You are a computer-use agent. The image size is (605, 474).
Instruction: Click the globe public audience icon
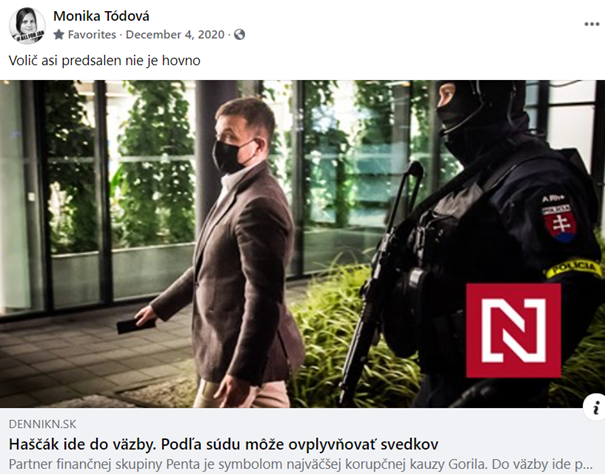[x=240, y=35]
